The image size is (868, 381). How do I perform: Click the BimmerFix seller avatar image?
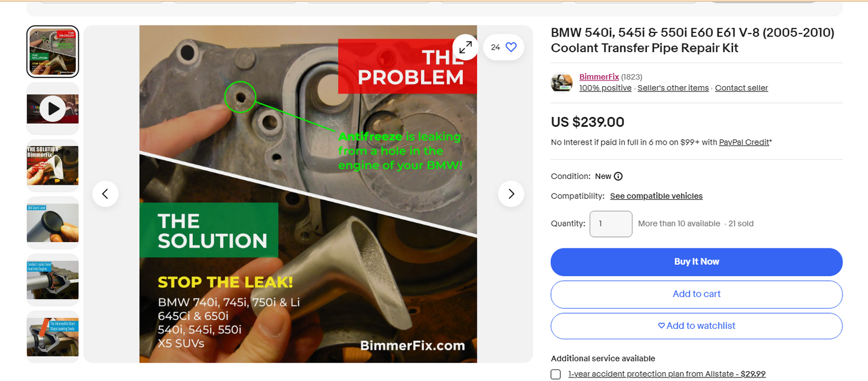(x=562, y=82)
